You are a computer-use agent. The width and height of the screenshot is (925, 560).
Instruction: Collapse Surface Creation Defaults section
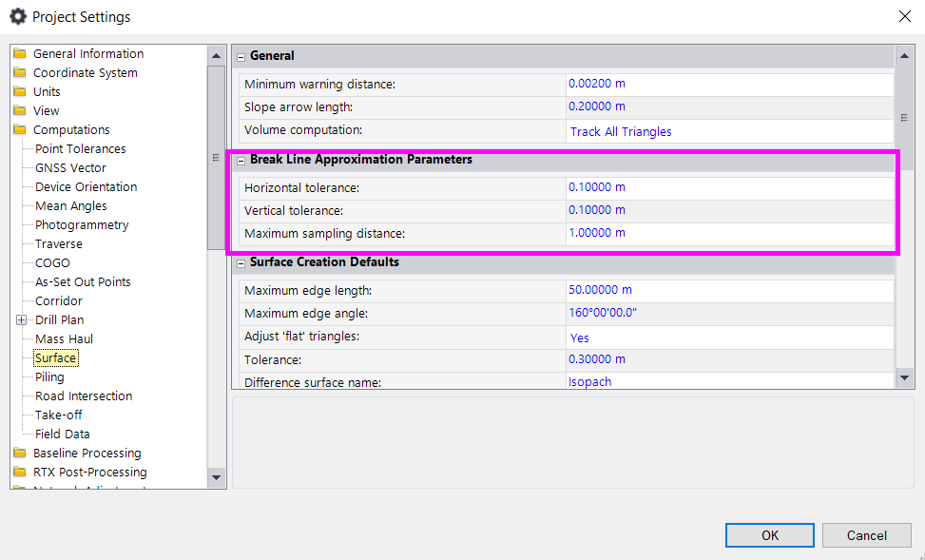coord(241,263)
